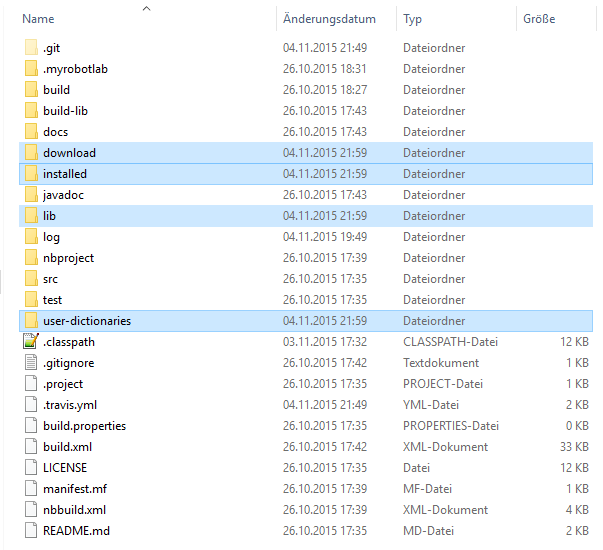Click the name manifest.mf
The height and width of the screenshot is (550, 603).
(x=75, y=488)
